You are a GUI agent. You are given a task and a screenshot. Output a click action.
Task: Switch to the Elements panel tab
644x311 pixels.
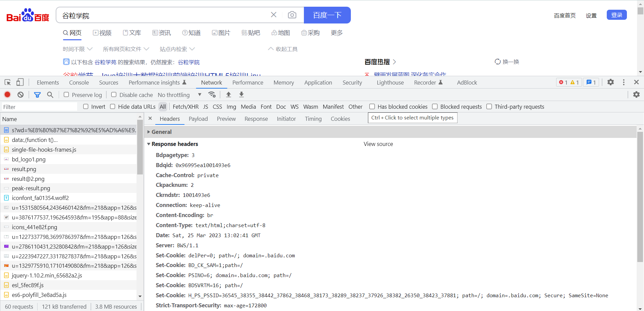[48, 83]
